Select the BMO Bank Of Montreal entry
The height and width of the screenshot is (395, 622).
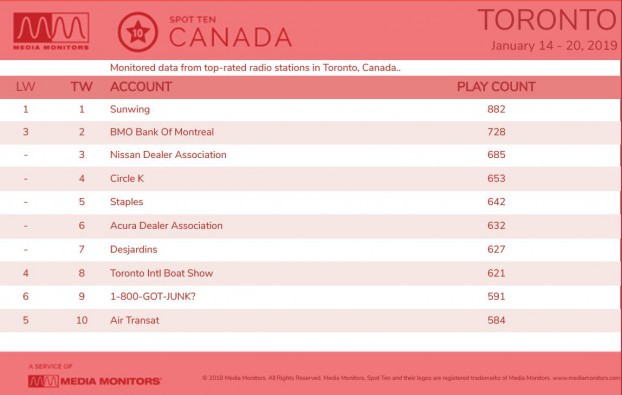(162, 132)
